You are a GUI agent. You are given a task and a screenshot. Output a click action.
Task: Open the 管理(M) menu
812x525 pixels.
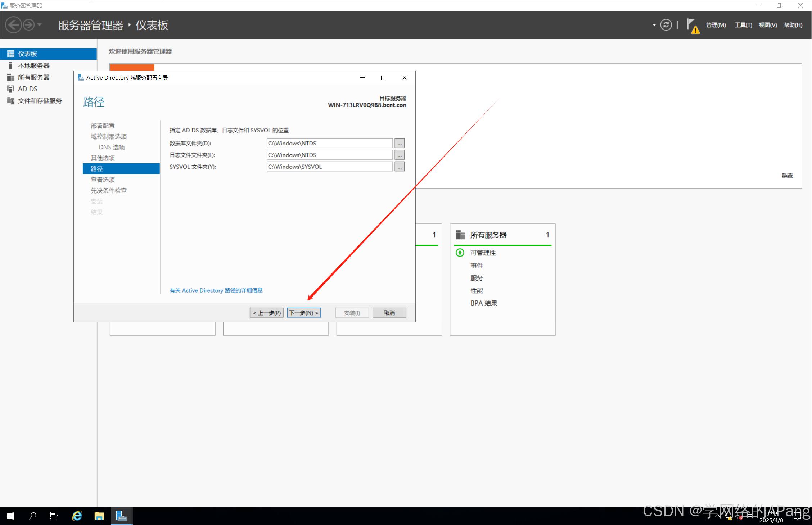(x=716, y=25)
